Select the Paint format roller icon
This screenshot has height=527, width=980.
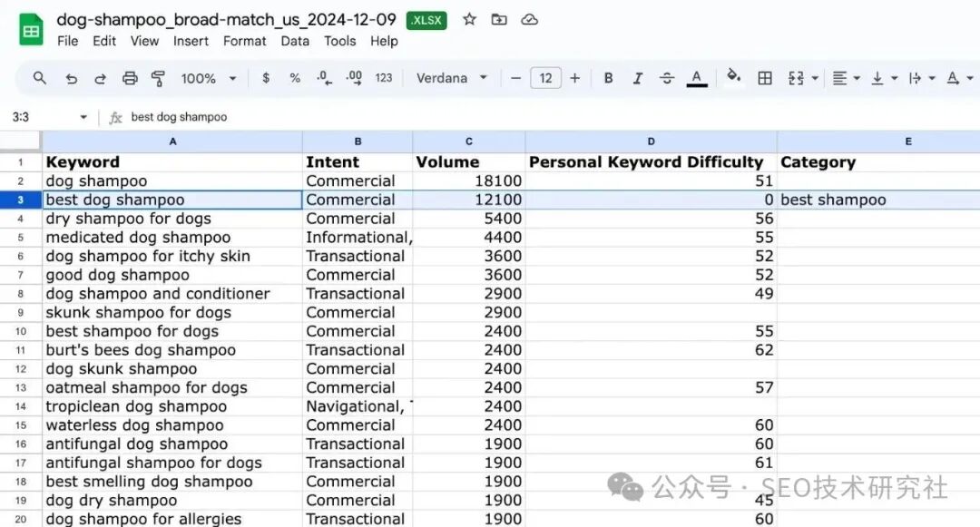pyautogui.click(x=159, y=79)
